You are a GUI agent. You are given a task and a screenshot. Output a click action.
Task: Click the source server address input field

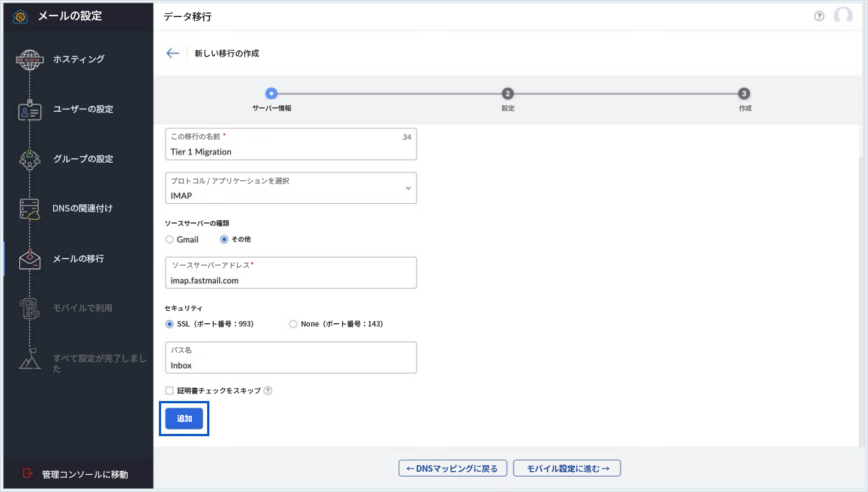click(x=290, y=280)
